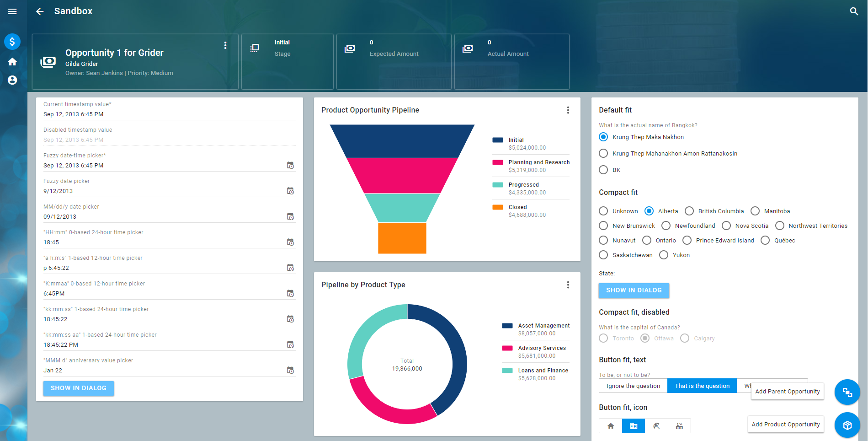This screenshot has width=868, height=441.
Task: Open search with the magnifier icon
Action: (x=854, y=11)
